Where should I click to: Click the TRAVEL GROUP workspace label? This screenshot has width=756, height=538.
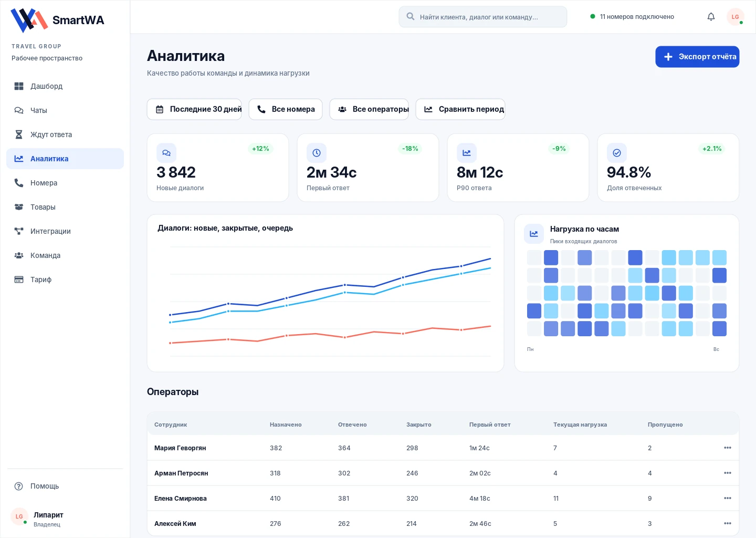pos(37,46)
